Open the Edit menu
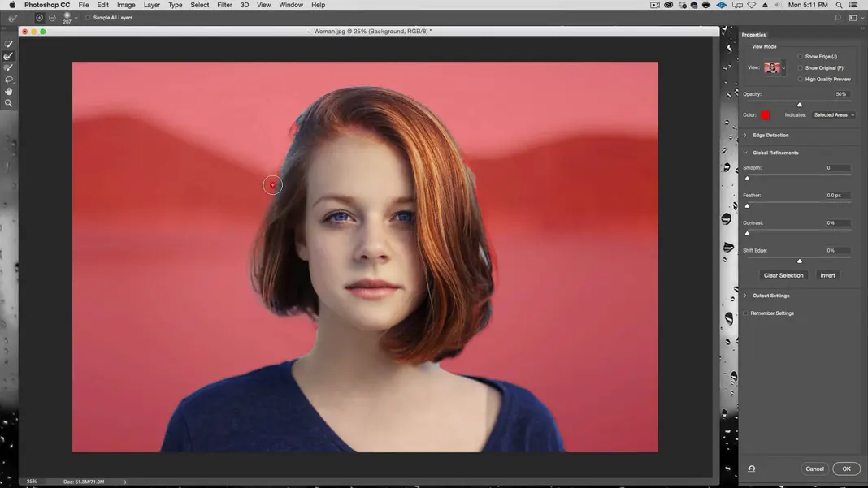868x488 pixels. [103, 5]
